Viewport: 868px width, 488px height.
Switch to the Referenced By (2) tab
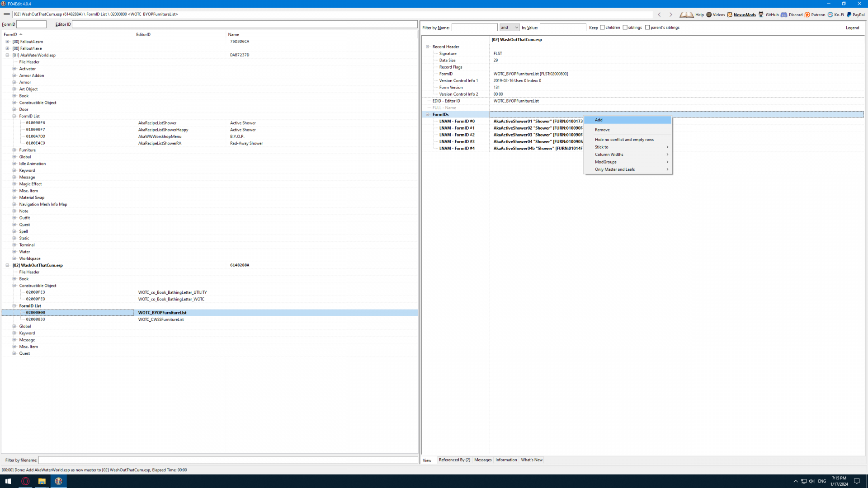454,460
